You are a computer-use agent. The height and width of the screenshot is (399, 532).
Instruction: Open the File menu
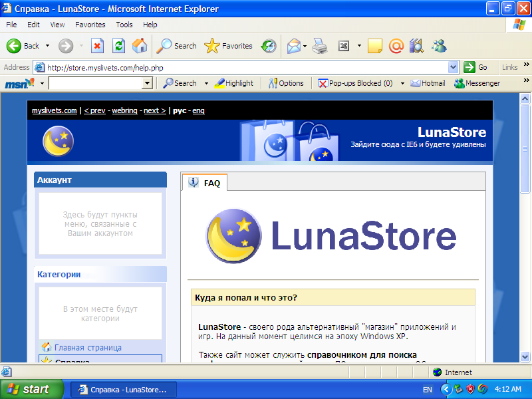point(11,25)
